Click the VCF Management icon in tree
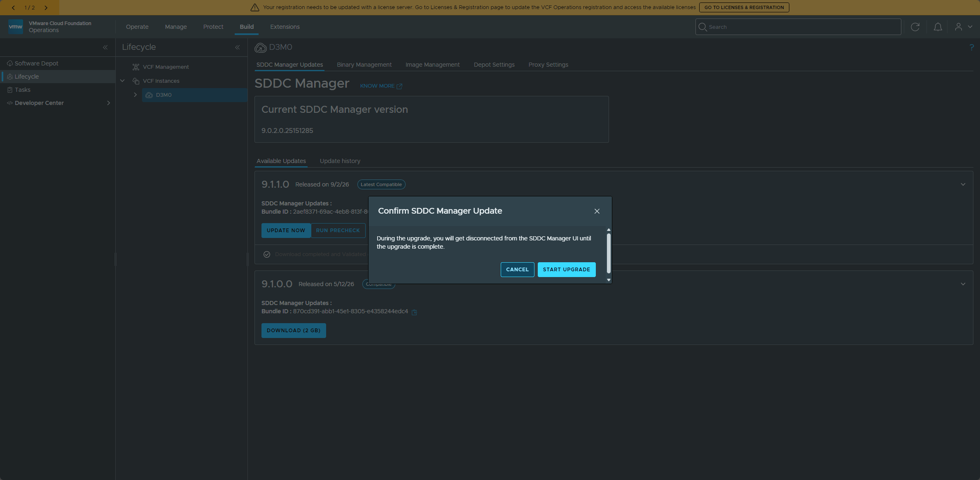This screenshot has height=480, width=980. click(x=135, y=67)
